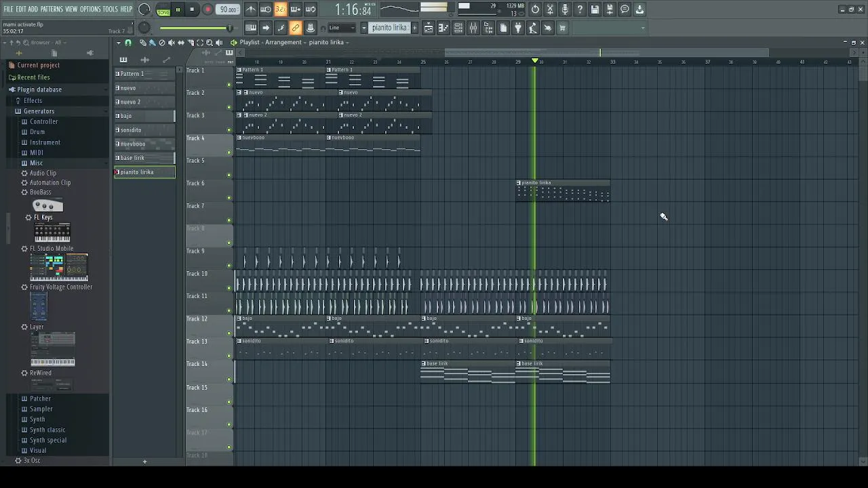Viewport: 868px width, 488px height.
Task: Open the Plugin picker plug icon
Action: coord(518,28)
